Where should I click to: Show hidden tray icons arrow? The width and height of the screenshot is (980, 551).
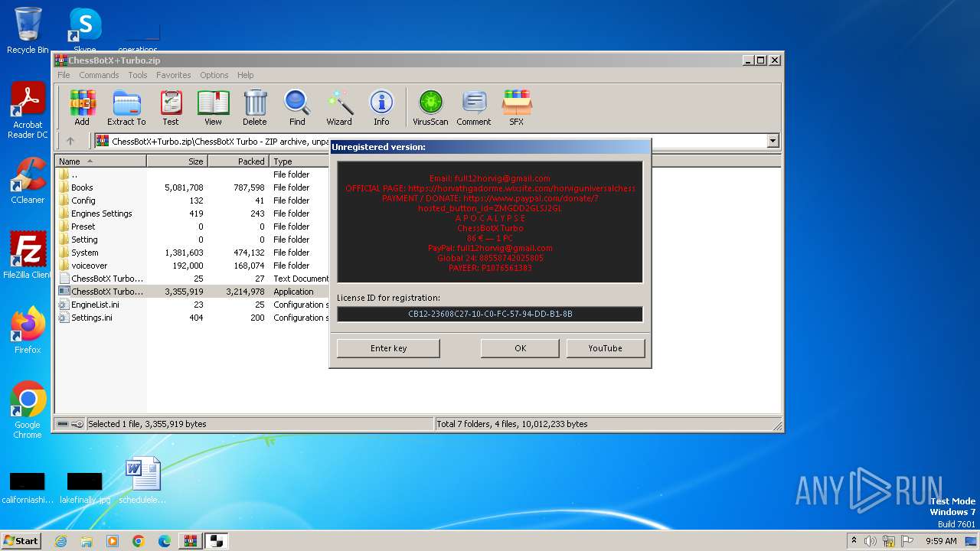click(854, 541)
